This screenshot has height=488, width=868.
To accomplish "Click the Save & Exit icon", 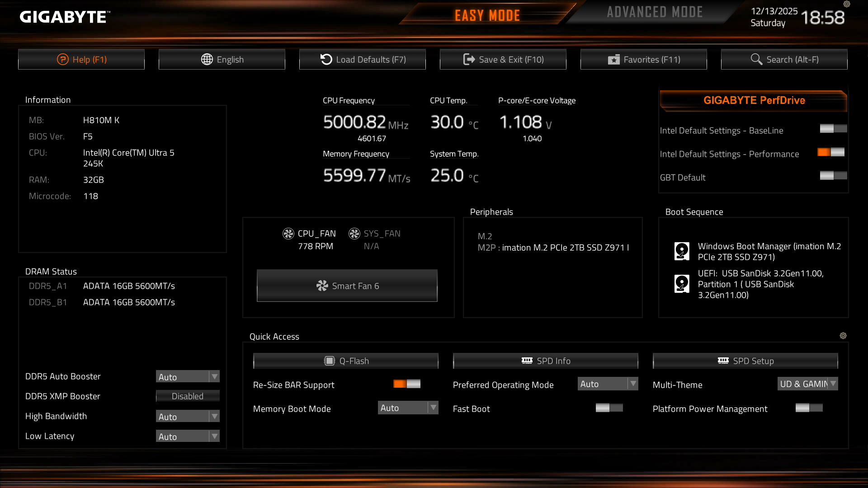I will coord(469,59).
